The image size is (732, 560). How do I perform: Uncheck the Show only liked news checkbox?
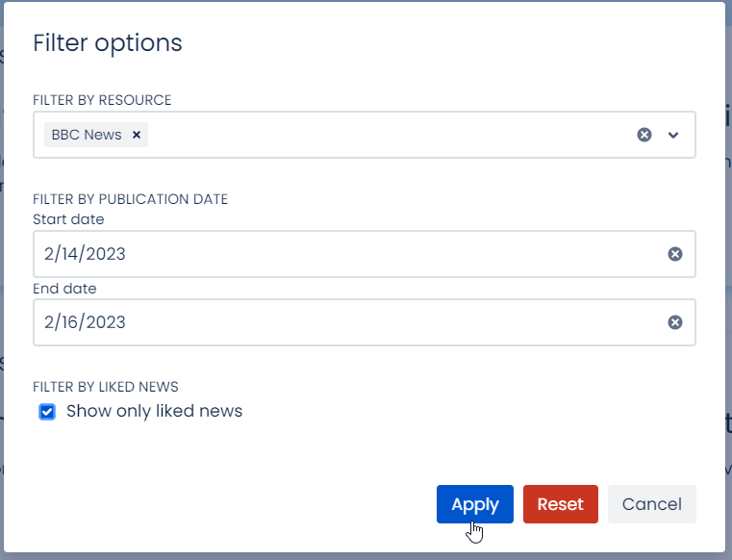coord(47,412)
